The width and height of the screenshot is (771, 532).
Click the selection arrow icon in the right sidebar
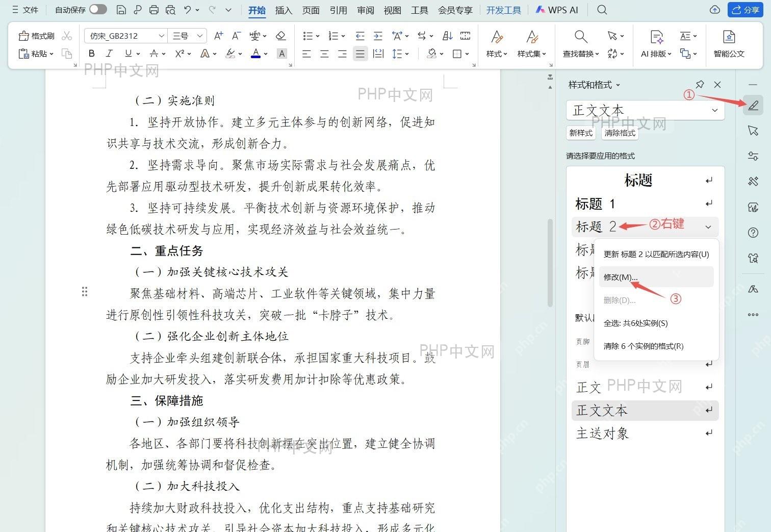[753, 131]
